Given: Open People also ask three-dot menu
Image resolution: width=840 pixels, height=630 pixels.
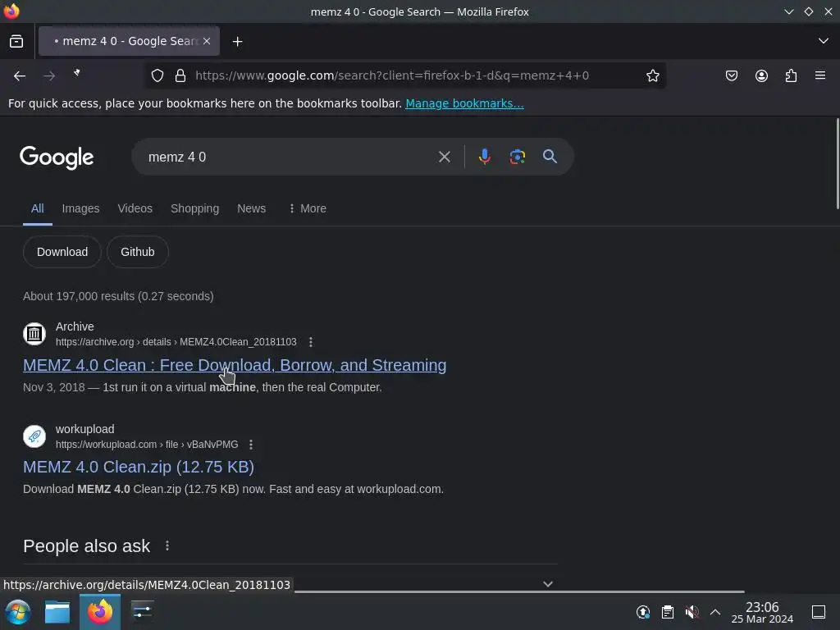Looking at the screenshot, I should (167, 546).
